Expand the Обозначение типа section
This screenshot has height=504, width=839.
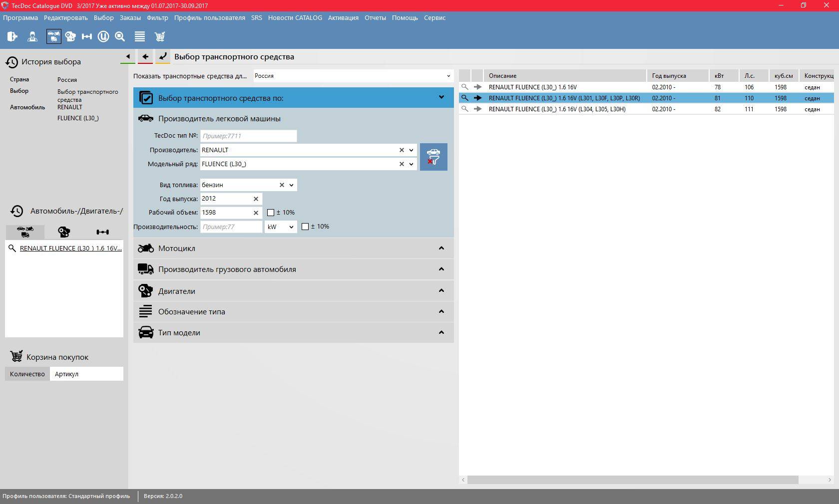pyautogui.click(x=294, y=311)
